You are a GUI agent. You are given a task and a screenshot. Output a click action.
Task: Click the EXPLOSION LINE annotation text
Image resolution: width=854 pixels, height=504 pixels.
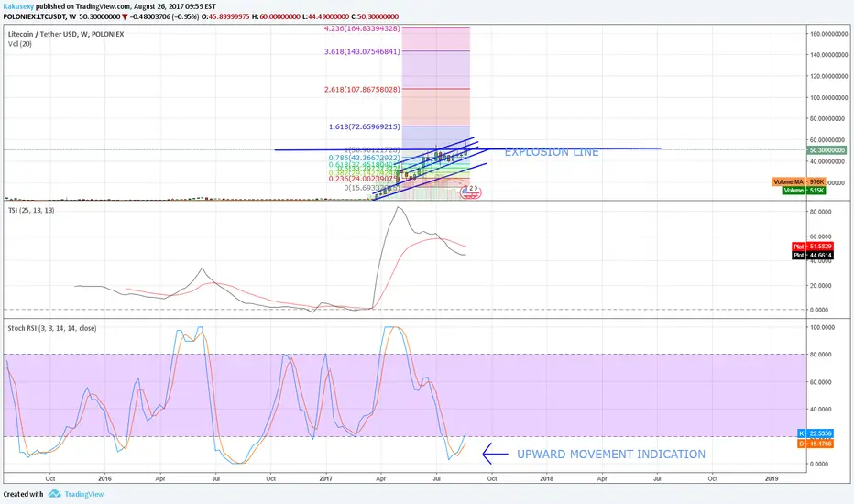click(x=552, y=152)
